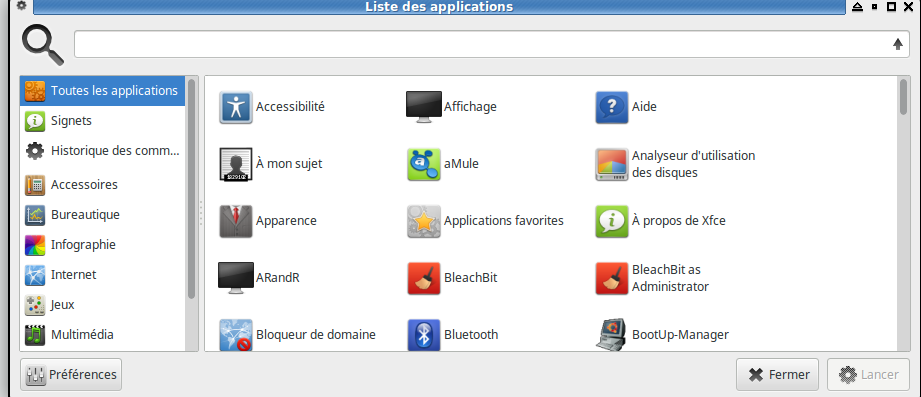Click the Signets category icon
921x397 pixels.
tap(35, 121)
